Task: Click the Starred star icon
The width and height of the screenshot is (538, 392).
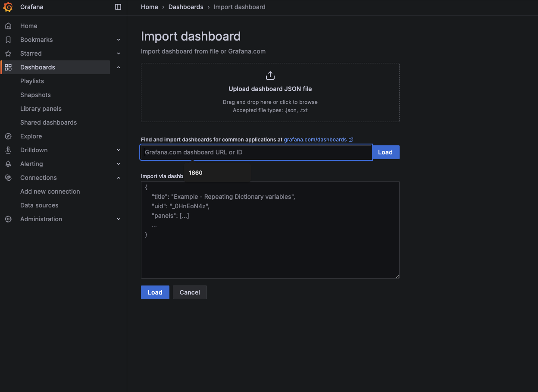Action: coord(8,53)
